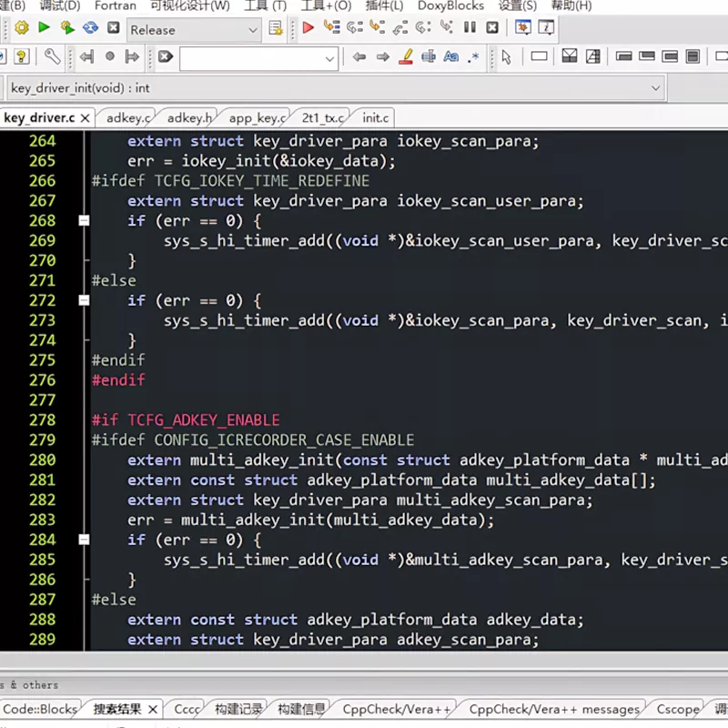Viewport: 728px width, 728px height.
Task: Click the Next line debug icon
Action: [355, 27]
